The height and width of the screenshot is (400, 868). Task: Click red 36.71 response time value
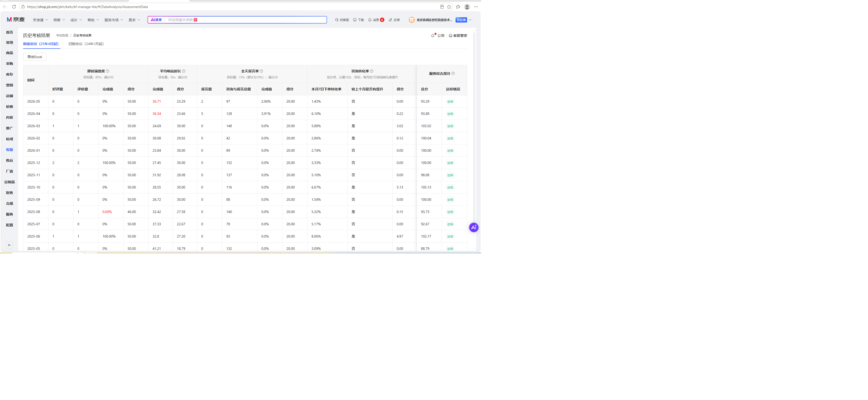pyautogui.click(x=157, y=101)
